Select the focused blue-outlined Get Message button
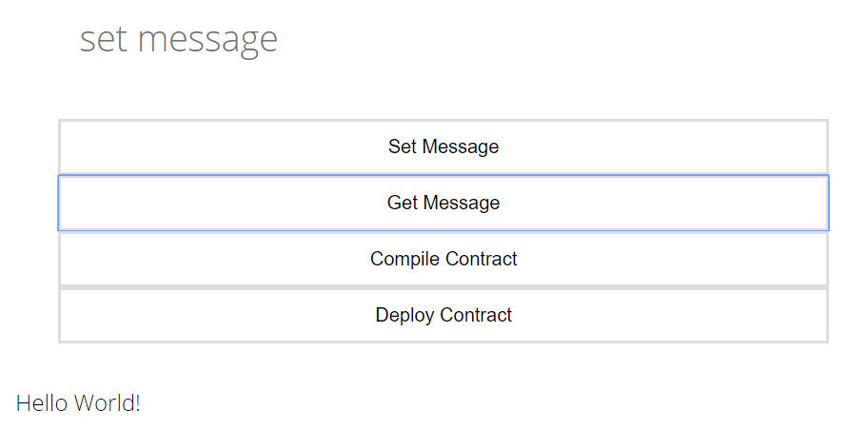The image size is (868, 430). click(444, 203)
